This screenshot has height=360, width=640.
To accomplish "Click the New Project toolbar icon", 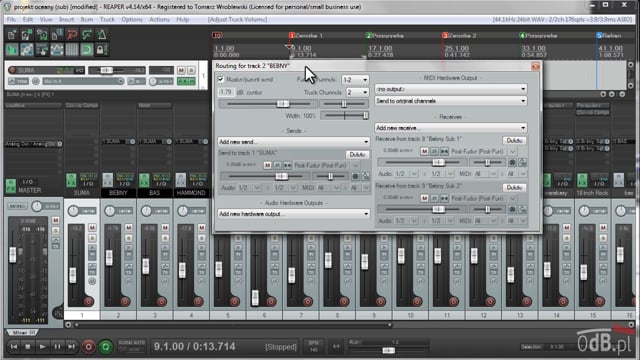I will click(x=12, y=35).
